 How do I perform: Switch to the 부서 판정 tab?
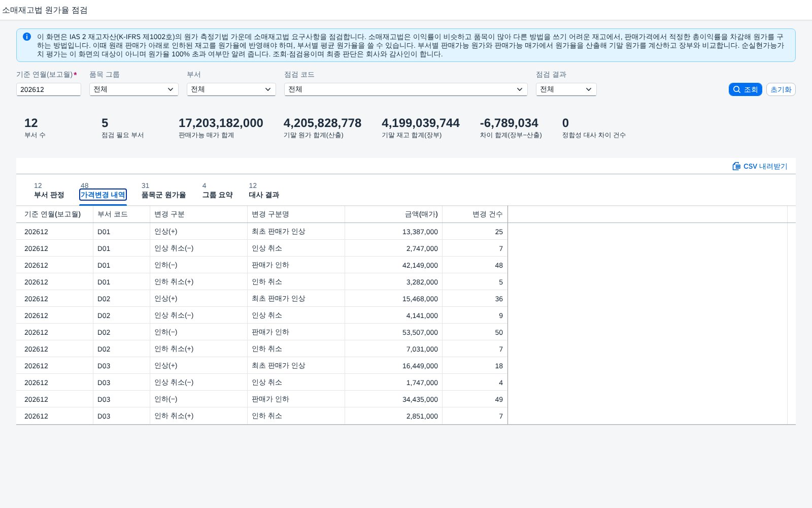click(x=49, y=195)
